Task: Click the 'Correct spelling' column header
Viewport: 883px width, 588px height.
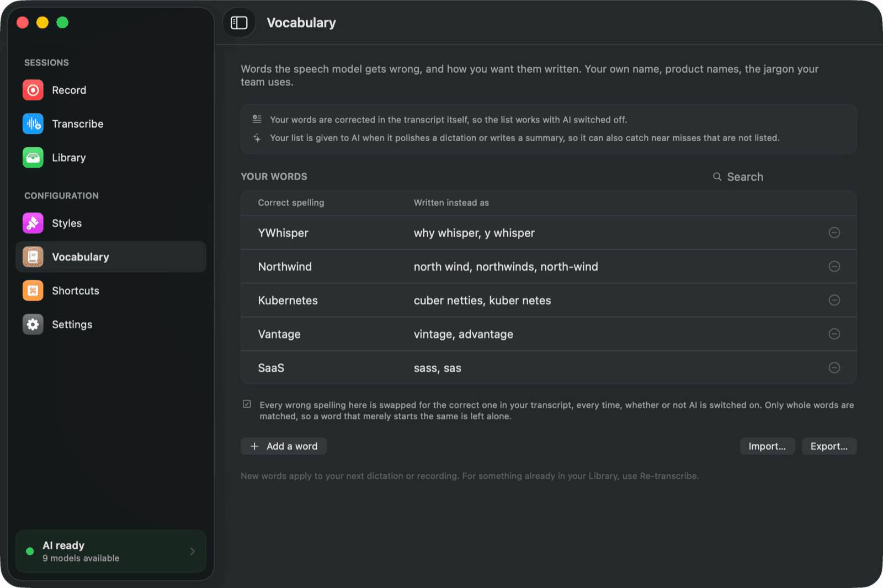Action: pyautogui.click(x=291, y=202)
